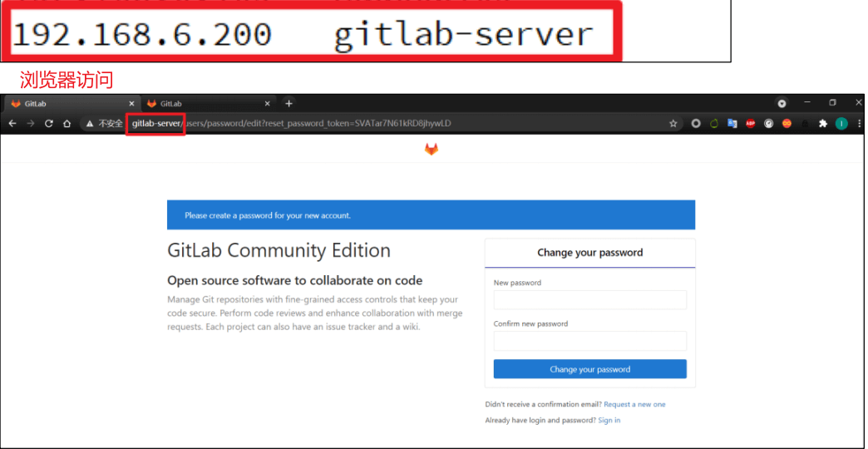Click the '192.168.6.200' IP text

141,34
